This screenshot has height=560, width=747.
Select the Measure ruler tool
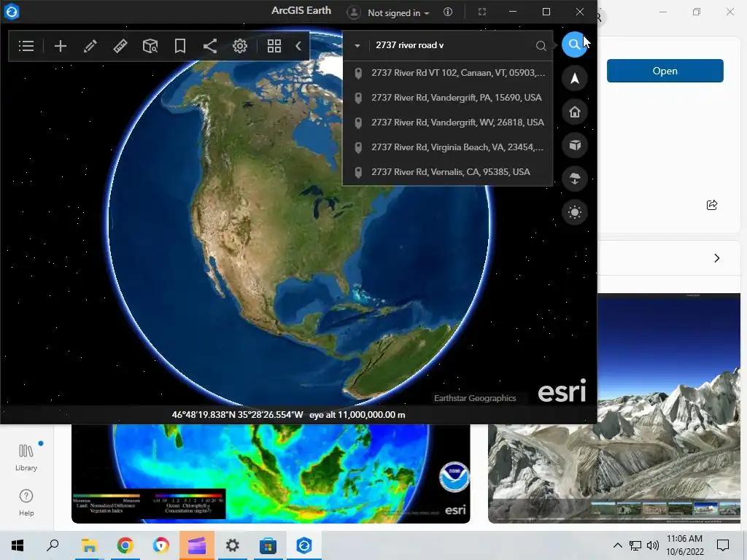[x=120, y=46]
